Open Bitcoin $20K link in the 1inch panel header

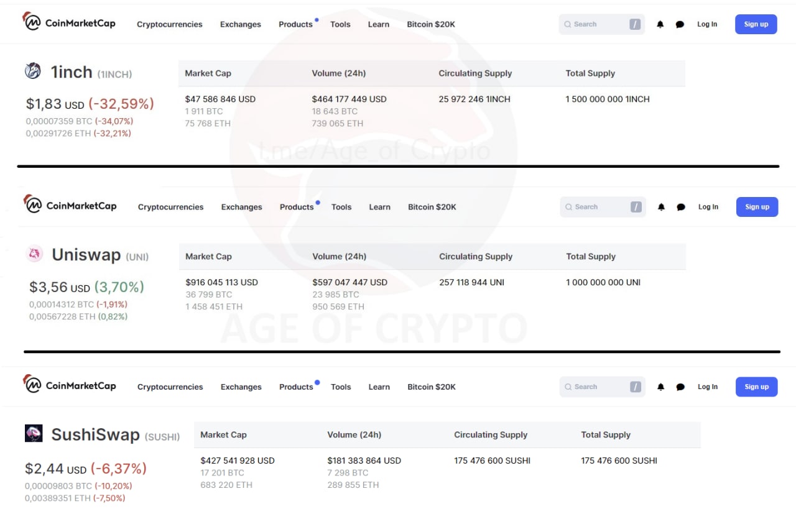point(431,24)
